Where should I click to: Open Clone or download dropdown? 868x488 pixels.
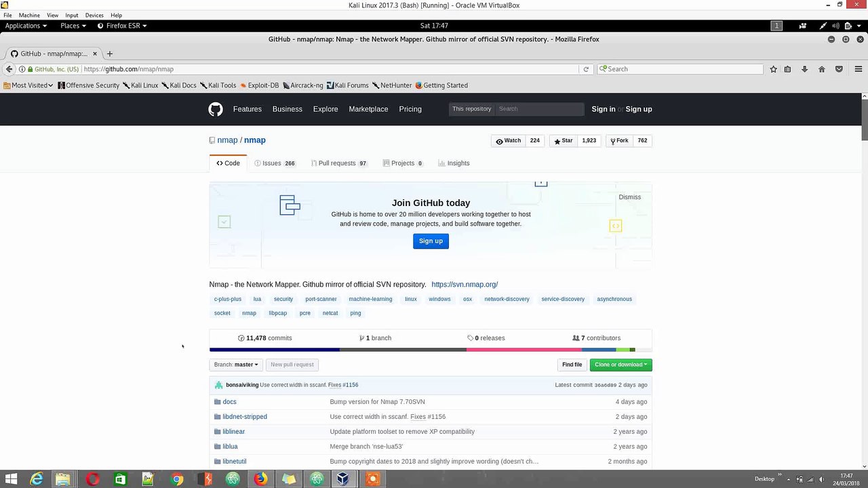[620, 365]
